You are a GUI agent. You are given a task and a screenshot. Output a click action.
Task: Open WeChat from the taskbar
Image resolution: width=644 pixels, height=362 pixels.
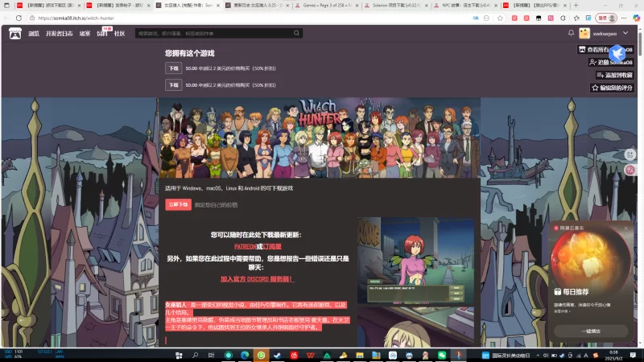coord(442,356)
